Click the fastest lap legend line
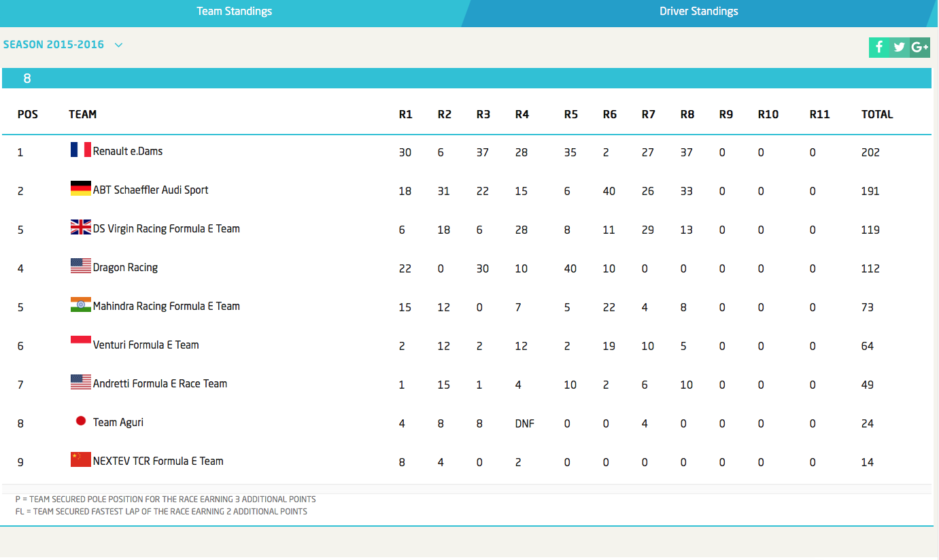Screen dimensions: 939x560 point(161,511)
